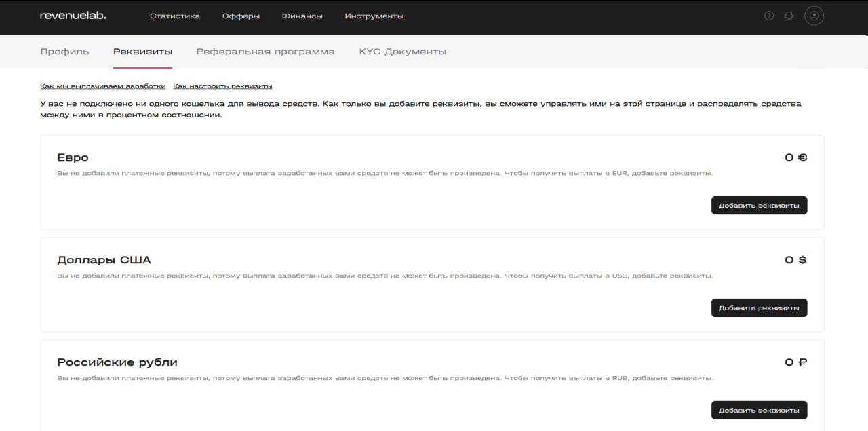Add payment details for Доллары США
The height and width of the screenshot is (431, 868).
[759, 308]
